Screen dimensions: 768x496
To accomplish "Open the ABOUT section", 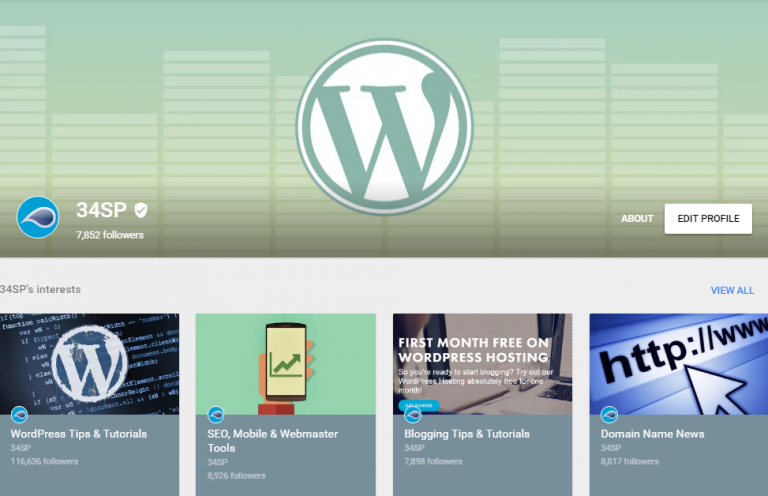I will click(637, 219).
